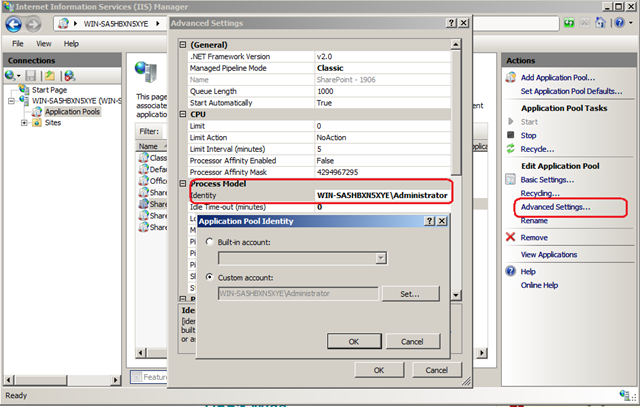
Task: Click Connections horizontal scrollbar right arrow
Action: pos(116,380)
